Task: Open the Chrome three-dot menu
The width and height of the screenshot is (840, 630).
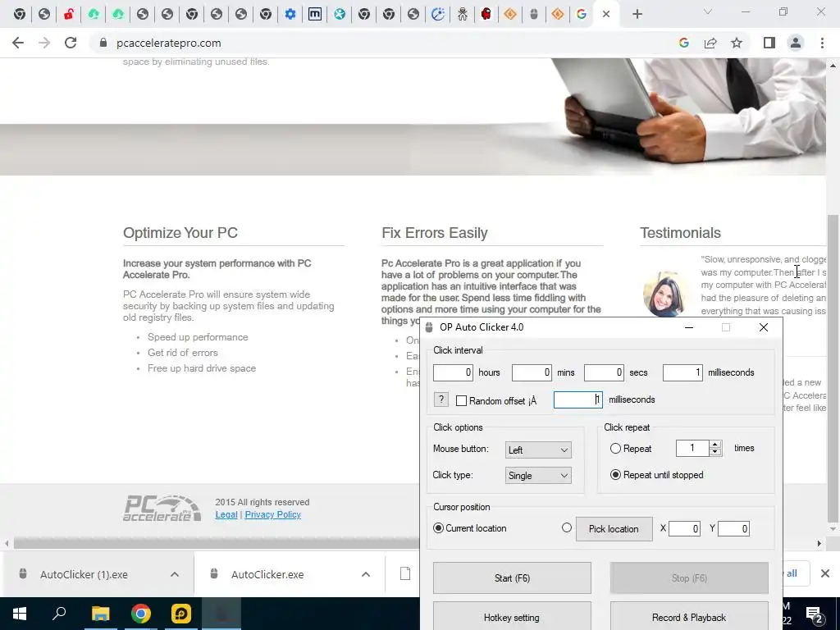Action: [x=822, y=43]
